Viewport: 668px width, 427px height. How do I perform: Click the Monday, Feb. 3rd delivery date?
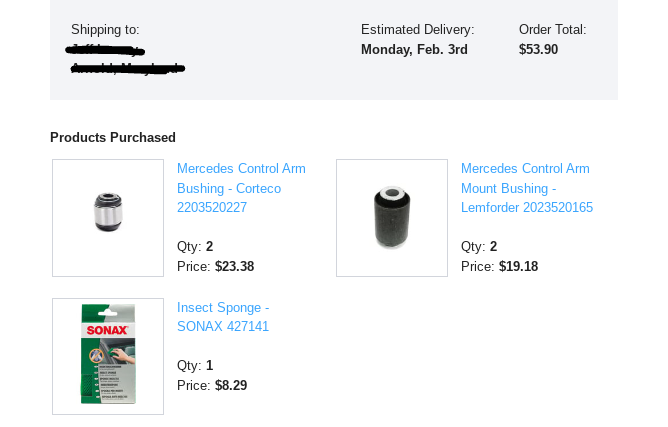(x=414, y=49)
